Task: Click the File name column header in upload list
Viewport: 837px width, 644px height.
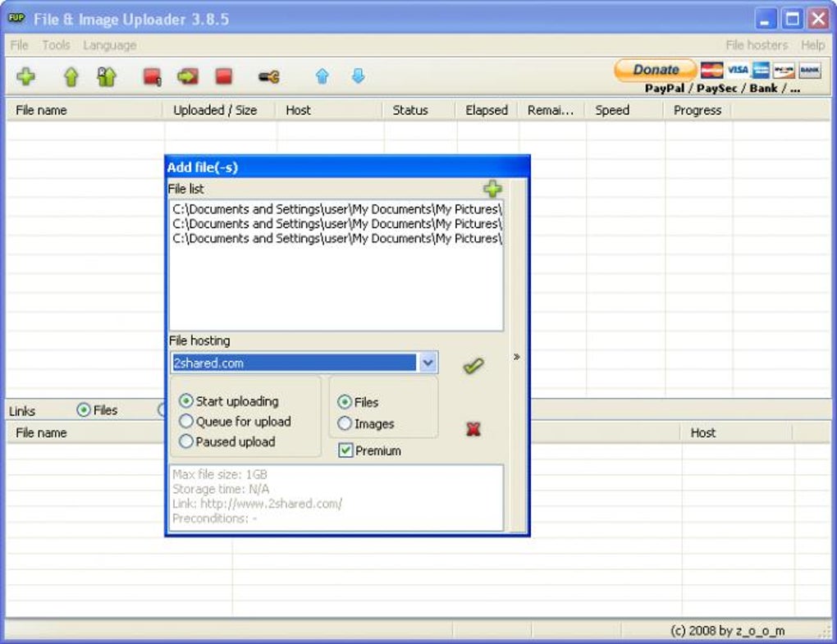Action: tap(84, 111)
